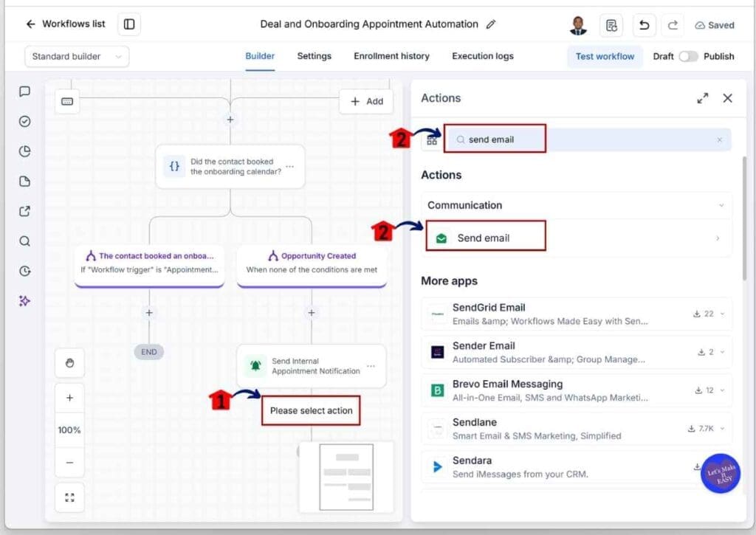Viewport: 756px width, 535px height.
Task: Add a step under Opportunity Created branch
Action: tap(312, 313)
